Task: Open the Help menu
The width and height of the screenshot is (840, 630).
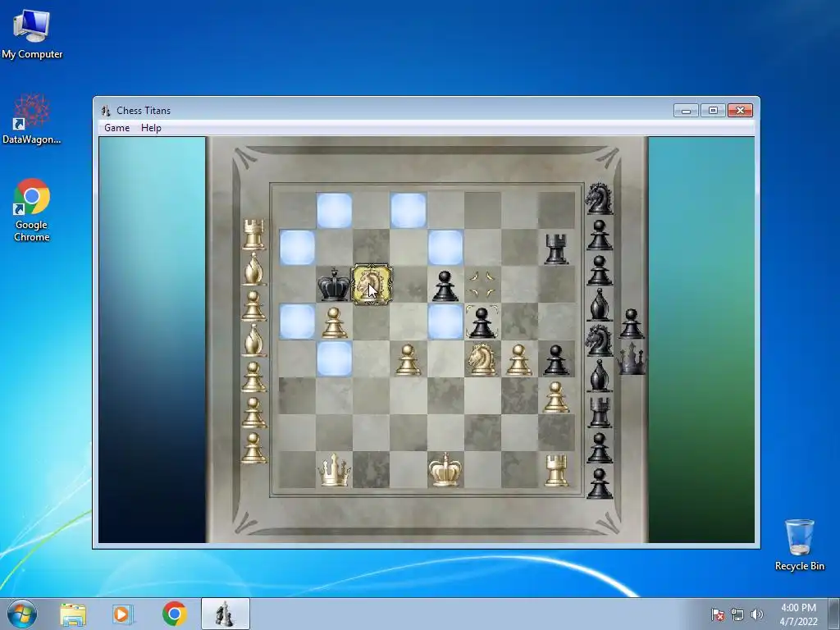Action: 151,128
